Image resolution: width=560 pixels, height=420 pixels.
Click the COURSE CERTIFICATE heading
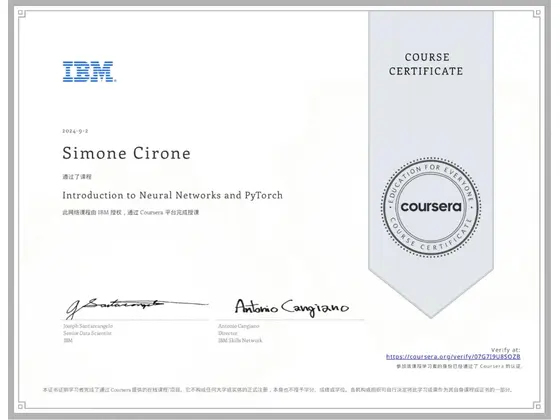click(x=426, y=64)
